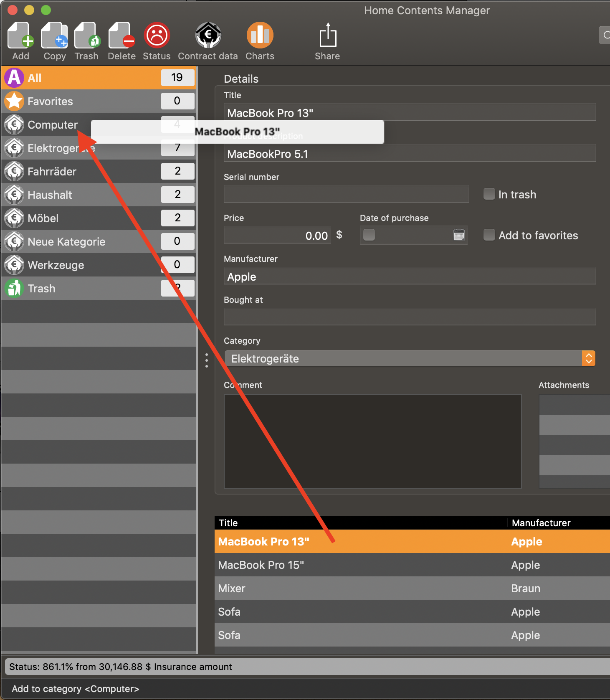Viewport: 610px width, 700px height.
Task: Toggle the Date of purchase checkbox
Action: click(x=369, y=235)
